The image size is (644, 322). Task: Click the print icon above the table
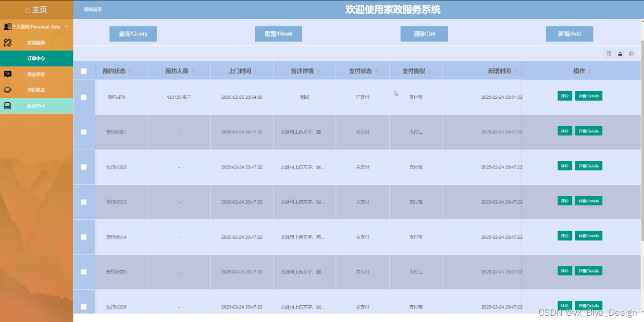coord(632,54)
